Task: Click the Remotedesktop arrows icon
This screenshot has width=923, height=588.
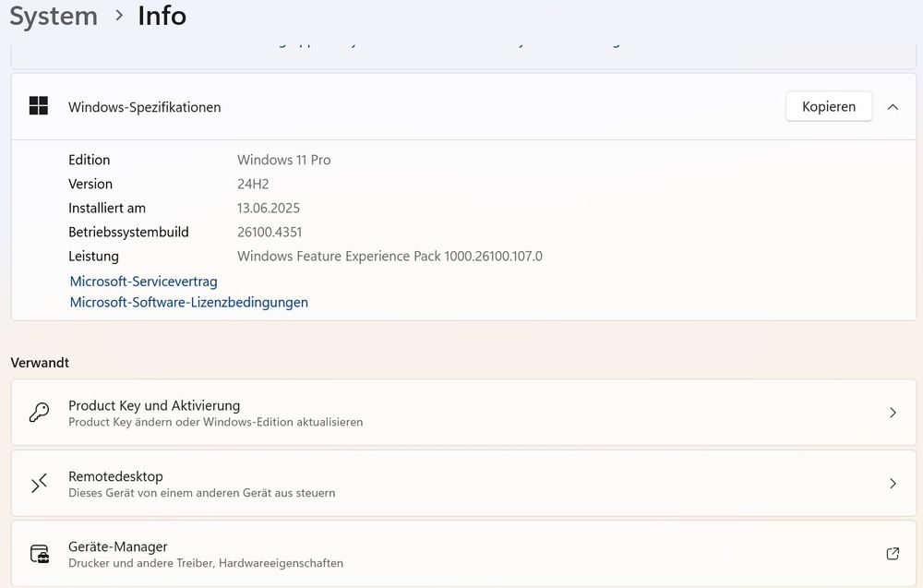Action: pos(39,484)
